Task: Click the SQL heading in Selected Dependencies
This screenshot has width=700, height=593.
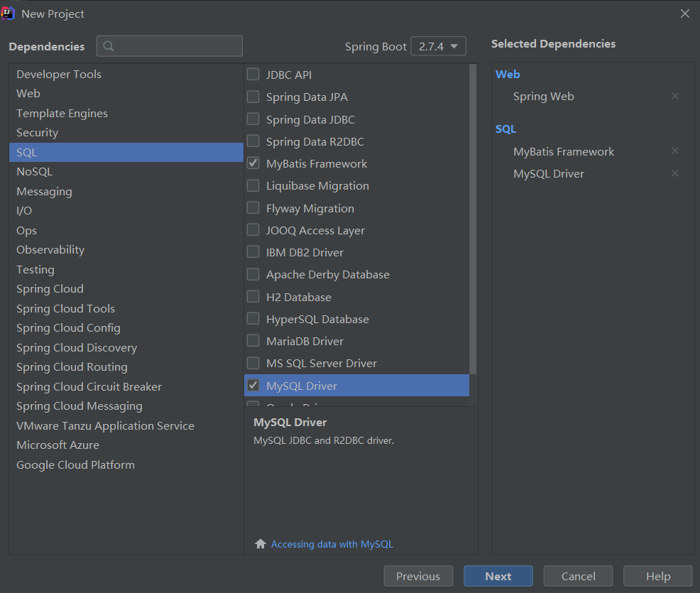Action: [505, 129]
